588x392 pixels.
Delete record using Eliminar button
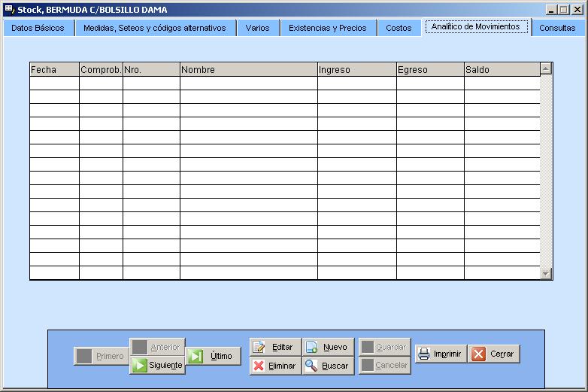tap(275, 366)
